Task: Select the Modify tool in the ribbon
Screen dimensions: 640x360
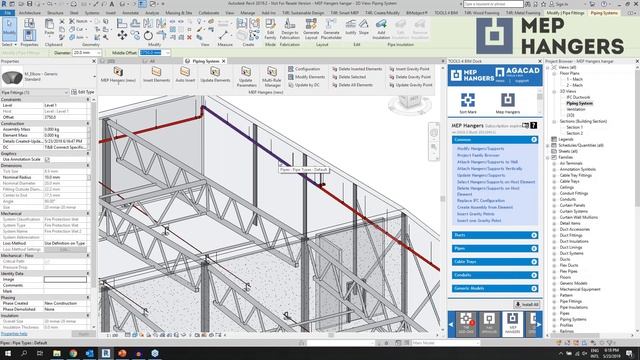Action: 9,29
